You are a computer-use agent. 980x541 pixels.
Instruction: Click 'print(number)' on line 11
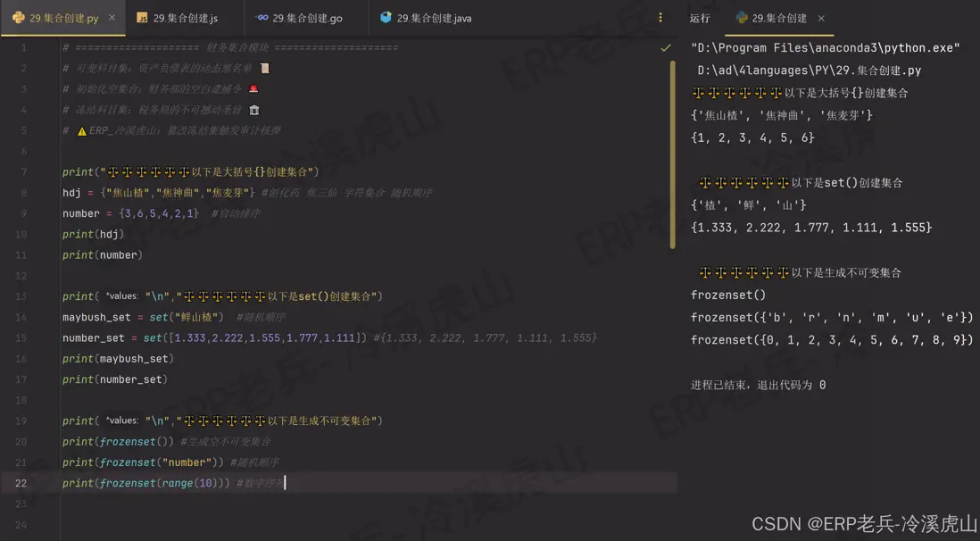point(103,254)
